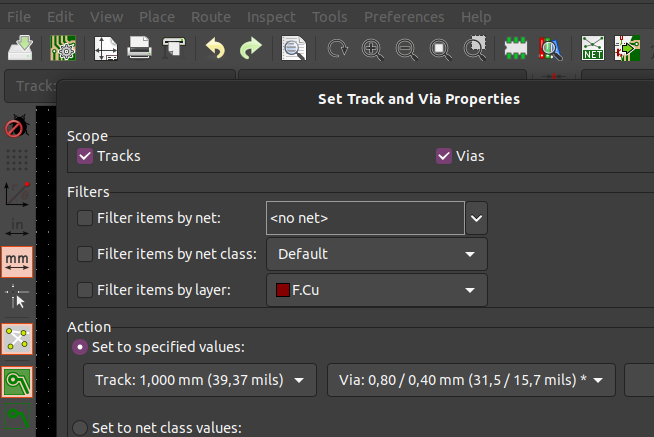Zoom in with the plus magnifier
This screenshot has width=654, height=437.
(x=372, y=49)
